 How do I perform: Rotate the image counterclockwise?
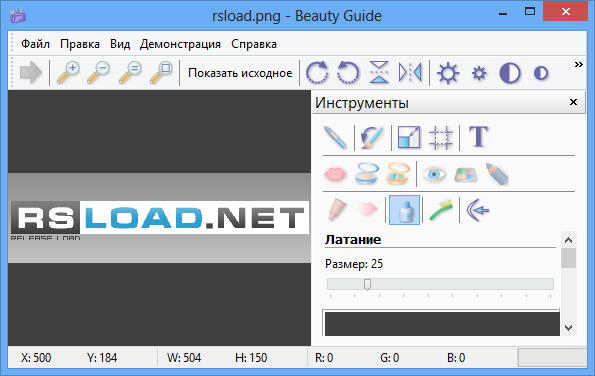[348, 72]
